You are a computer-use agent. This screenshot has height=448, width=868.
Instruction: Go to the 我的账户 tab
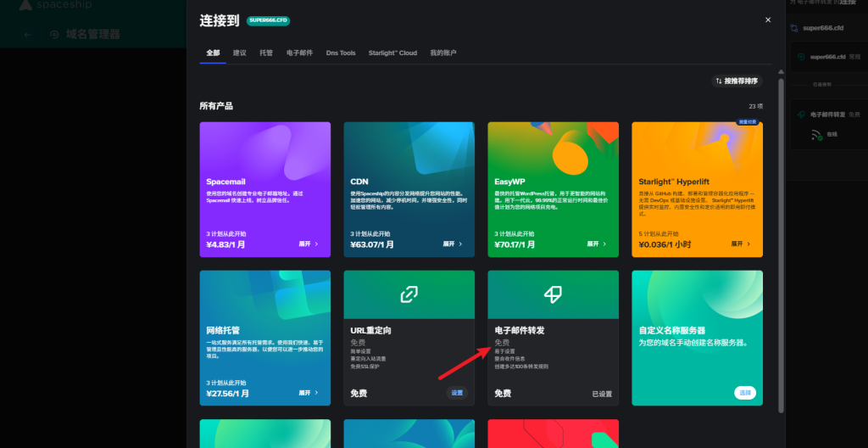(443, 53)
